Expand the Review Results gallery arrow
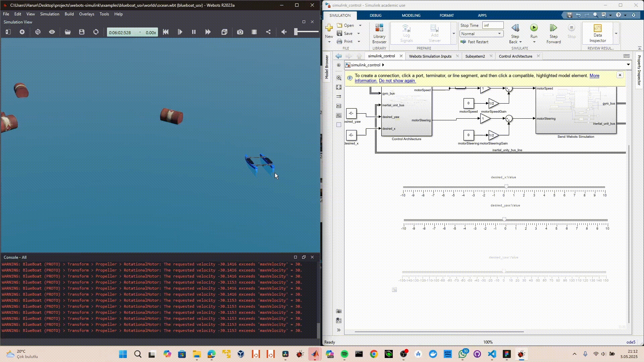This screenshot has width=644, height=362. click(616, 34)
